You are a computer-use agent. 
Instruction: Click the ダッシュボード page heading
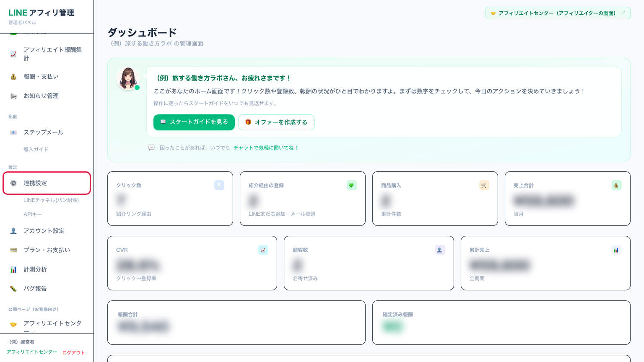click(x=142, y=33)
